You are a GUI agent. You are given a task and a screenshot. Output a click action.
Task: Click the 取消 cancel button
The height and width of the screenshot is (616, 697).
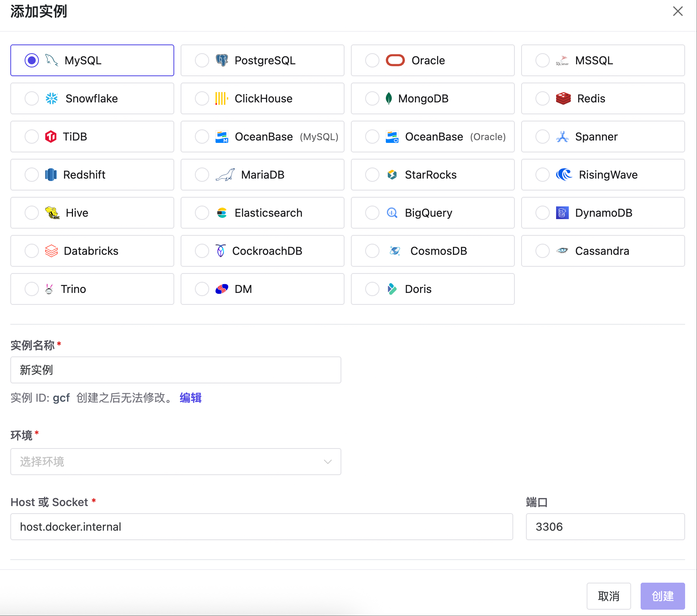tap(609, 596)
